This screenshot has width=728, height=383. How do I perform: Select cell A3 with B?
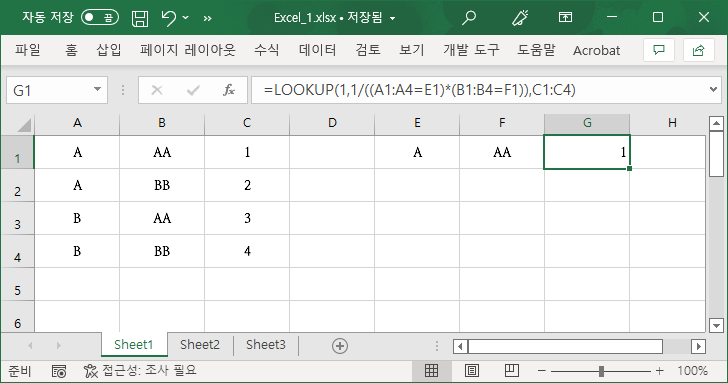77,218
